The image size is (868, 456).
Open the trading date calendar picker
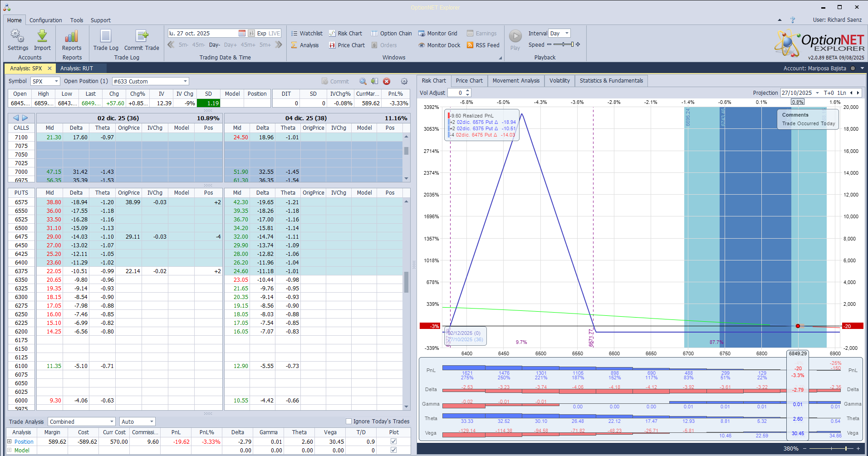242,33
